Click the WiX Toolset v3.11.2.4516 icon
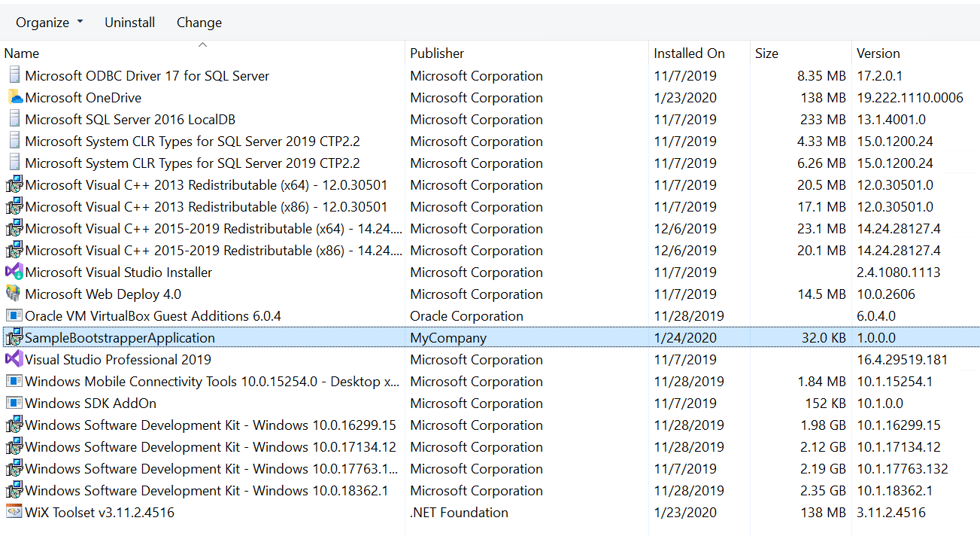This screenshot has width=980, height=536. (x=14, y=513)
